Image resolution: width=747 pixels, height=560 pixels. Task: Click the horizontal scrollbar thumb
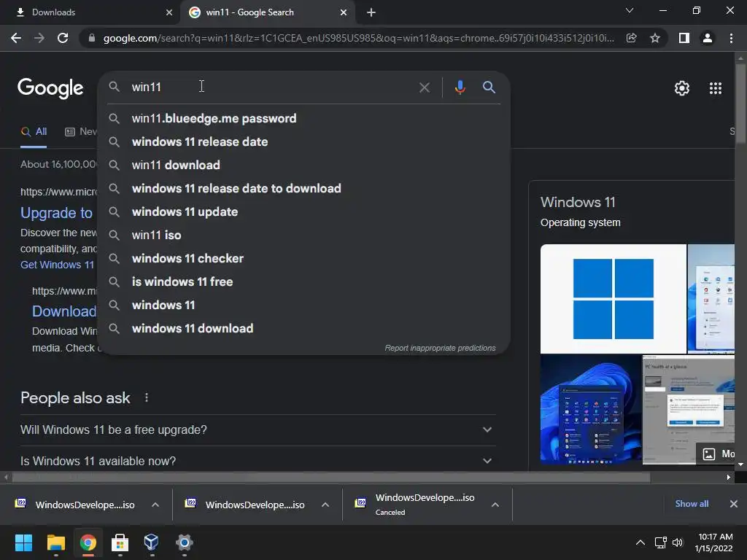pyautogui.click(x=331, y=477)
